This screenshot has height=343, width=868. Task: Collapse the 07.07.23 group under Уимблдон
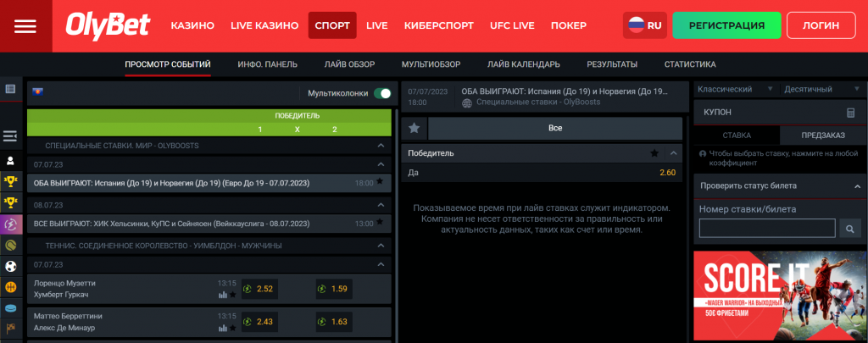[x=381, y=265]
